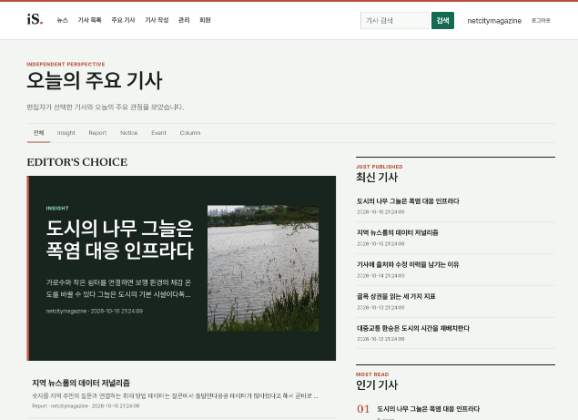
Task: Click the iS. site logo
Action: tap(35, 19)
